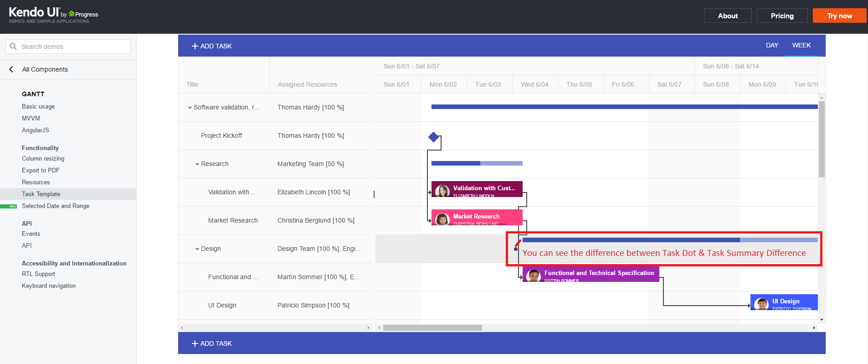
Task: Click the bottom Add Task button
Action: click(212, 343)
